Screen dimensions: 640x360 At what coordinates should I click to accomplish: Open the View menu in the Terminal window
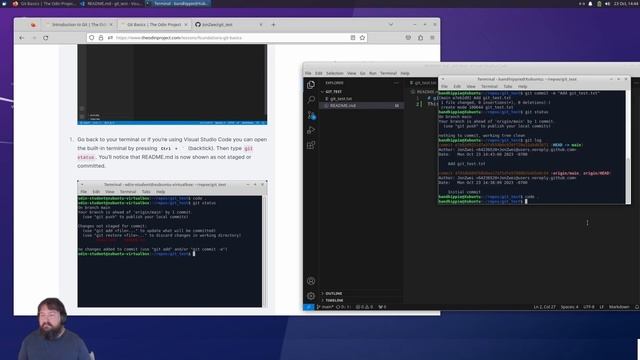click(471, 87)
